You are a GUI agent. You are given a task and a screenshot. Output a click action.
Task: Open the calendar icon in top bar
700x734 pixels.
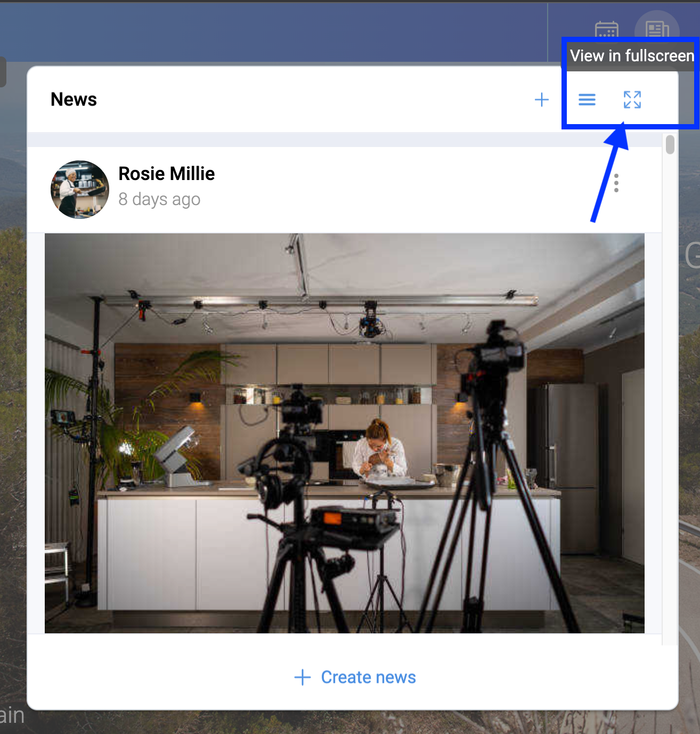pyautogui.click(x=606, y=30)
